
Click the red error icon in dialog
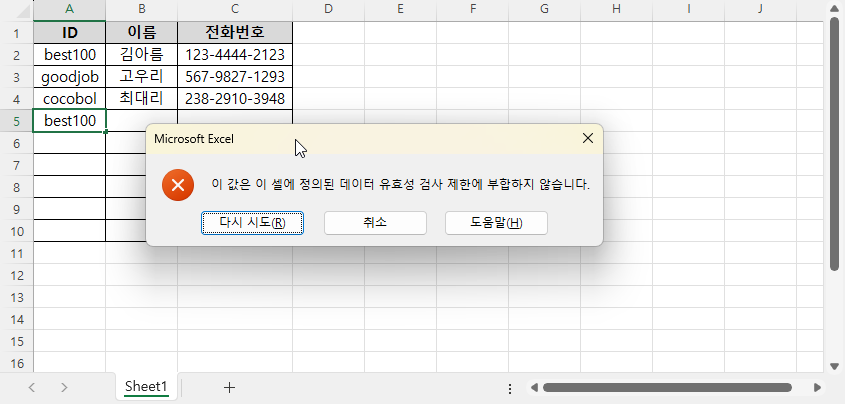pos(178,185)
